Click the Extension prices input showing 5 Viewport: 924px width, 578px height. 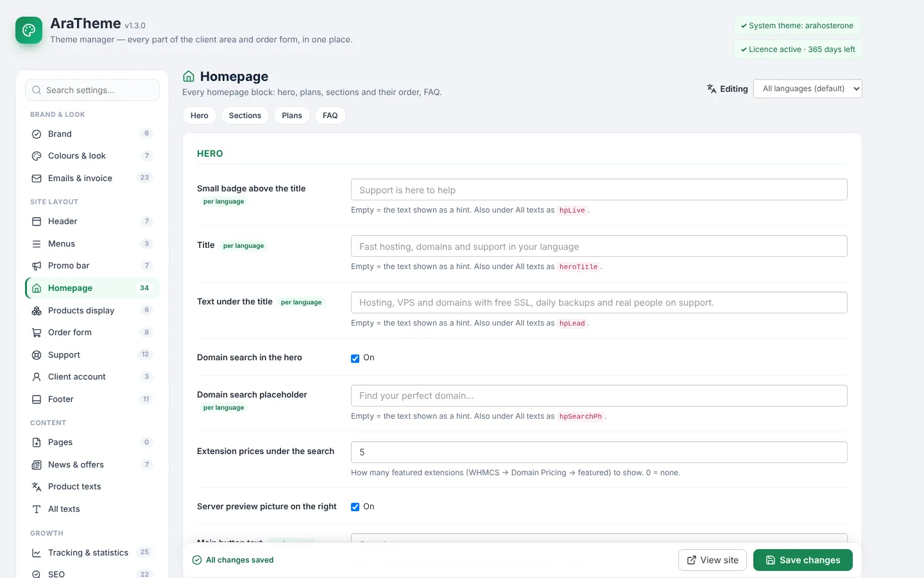coord(599,452)
